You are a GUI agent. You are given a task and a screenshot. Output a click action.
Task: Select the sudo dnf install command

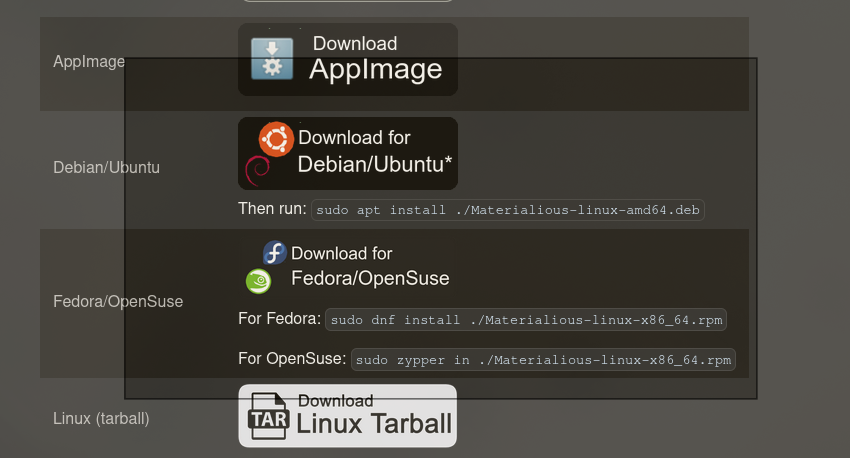(526, 320)
